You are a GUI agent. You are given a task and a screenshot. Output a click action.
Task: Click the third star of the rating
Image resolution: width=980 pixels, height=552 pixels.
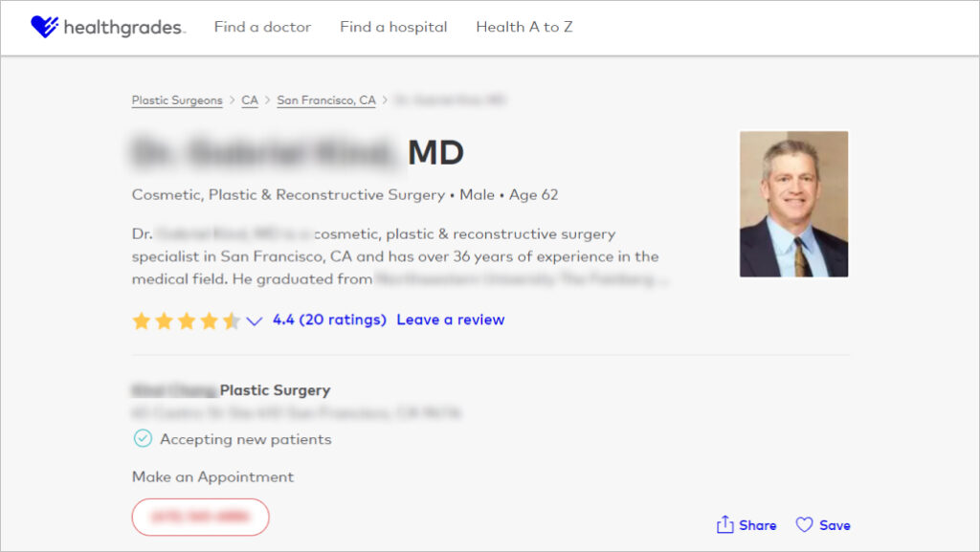(x=186, y=320)
